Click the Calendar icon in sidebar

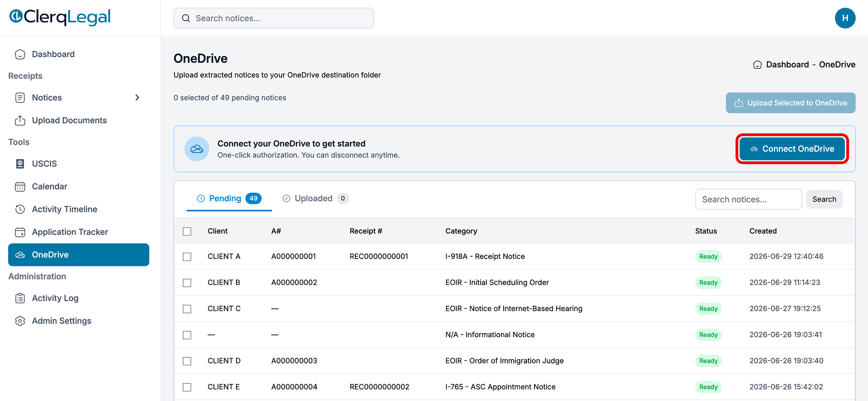click(20, 187)
